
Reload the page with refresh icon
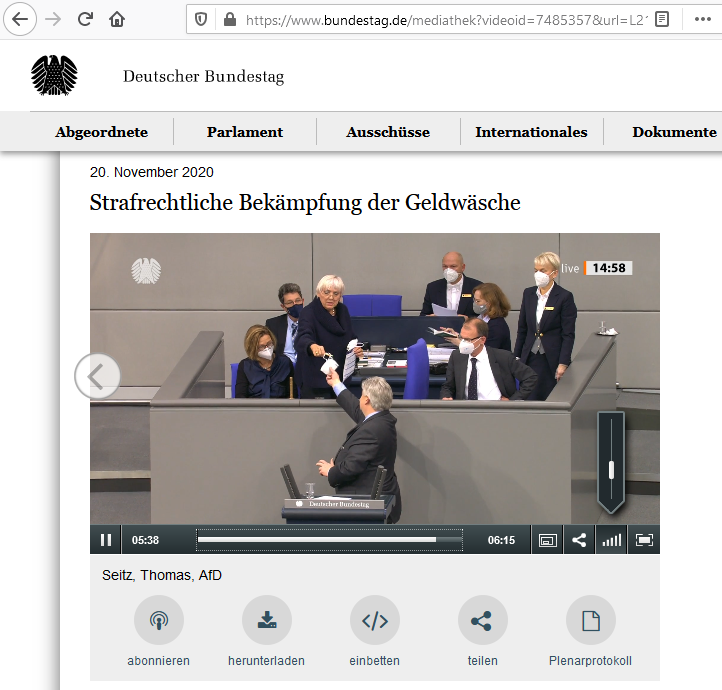(85, 19)
